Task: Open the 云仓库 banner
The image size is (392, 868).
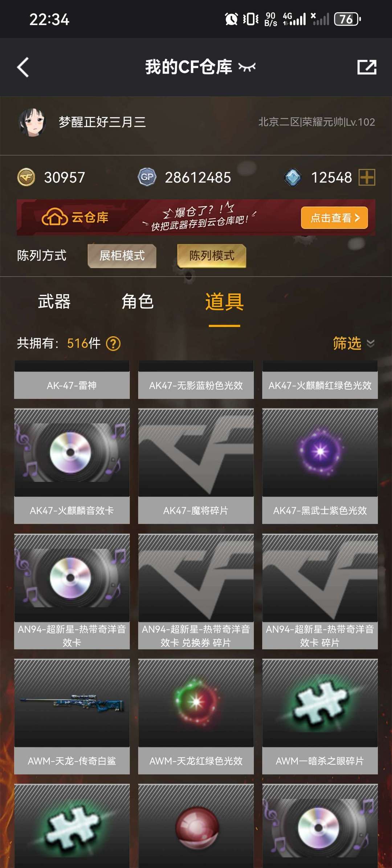Action: [x=196, y=218]
